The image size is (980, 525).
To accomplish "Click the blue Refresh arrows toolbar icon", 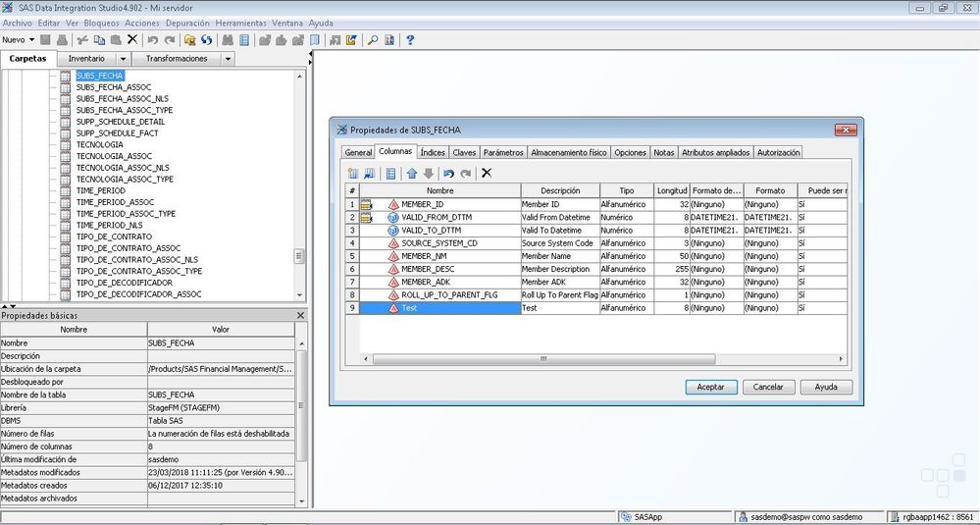I will 207,40.
